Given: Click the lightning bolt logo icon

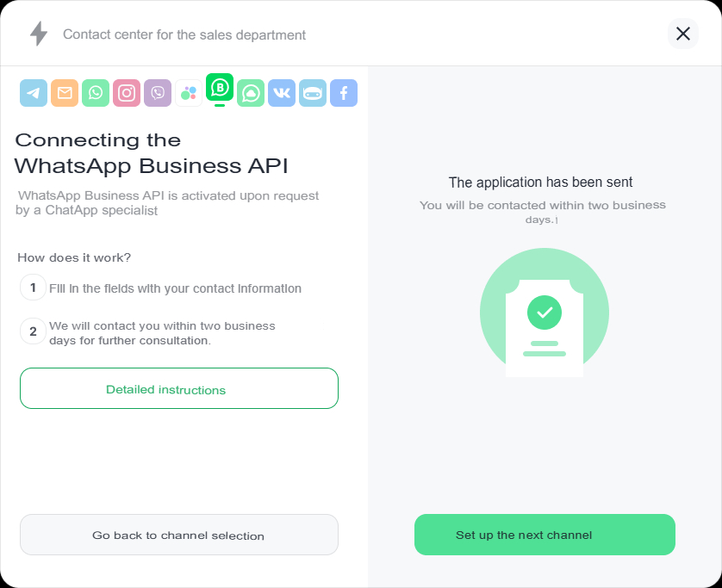Looking at the screenshot, I should pos(39,34).
